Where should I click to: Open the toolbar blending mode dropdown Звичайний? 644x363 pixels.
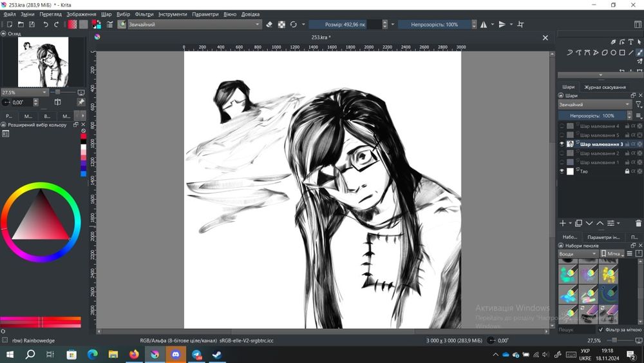coord(194,25)
